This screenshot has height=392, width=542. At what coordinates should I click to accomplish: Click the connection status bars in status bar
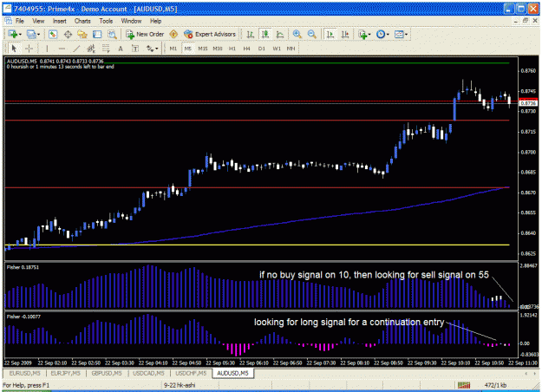click(464, 385)
